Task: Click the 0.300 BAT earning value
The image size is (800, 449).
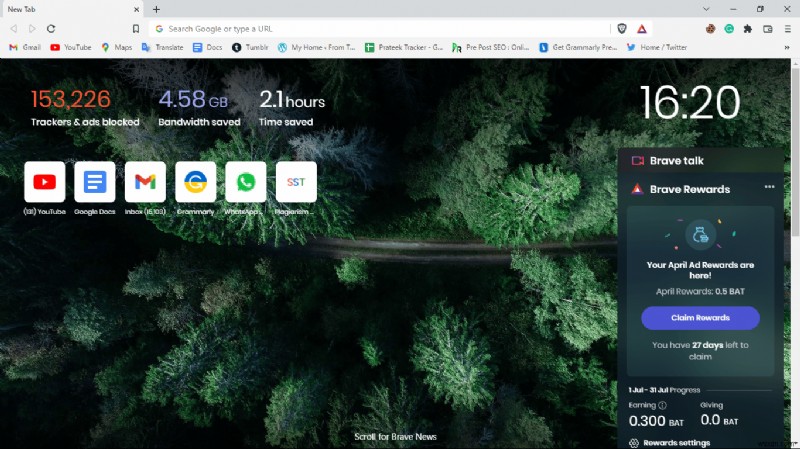Action: [656, 421]
